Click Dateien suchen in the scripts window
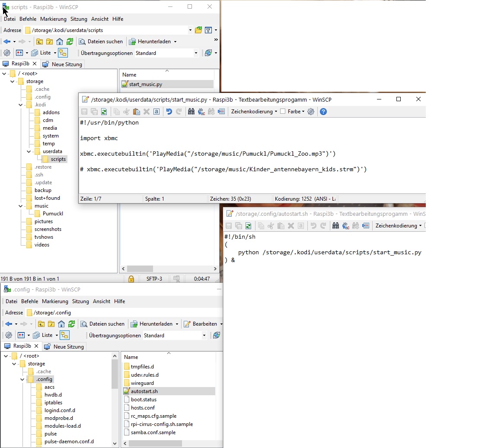 click(101, 42)
